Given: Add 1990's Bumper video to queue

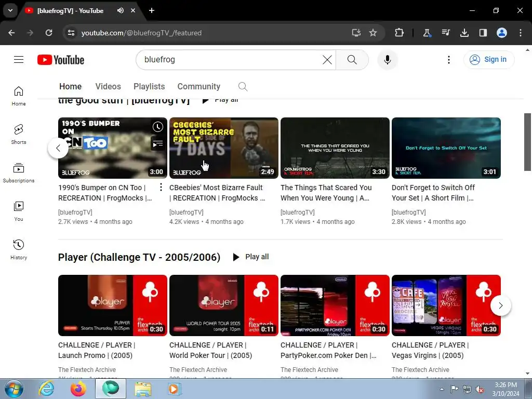Looking at the screenshot, I should (158, 144).
